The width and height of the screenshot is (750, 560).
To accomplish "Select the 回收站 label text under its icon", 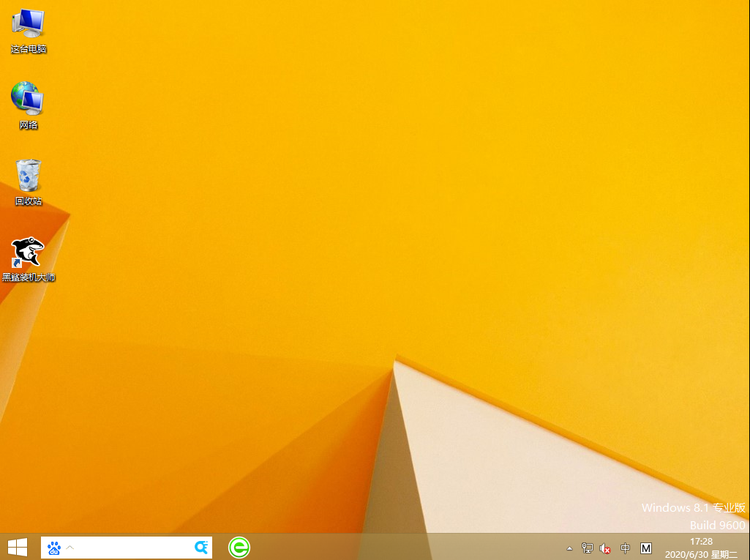I will (28, 200).
